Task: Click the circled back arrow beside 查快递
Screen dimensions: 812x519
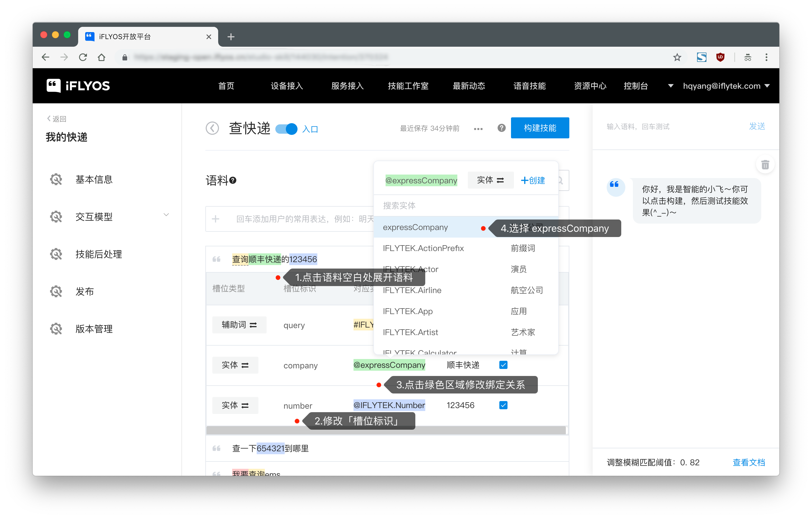Action: tap(212, 128)
